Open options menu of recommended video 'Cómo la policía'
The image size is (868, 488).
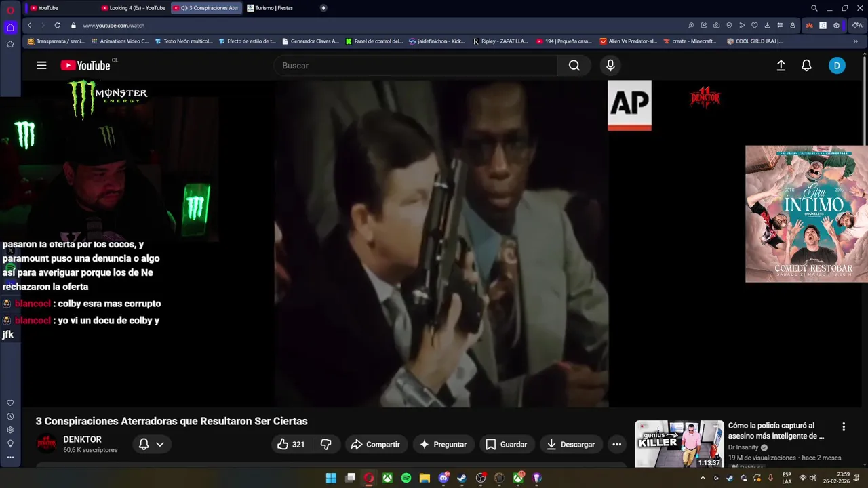(844, 427)
